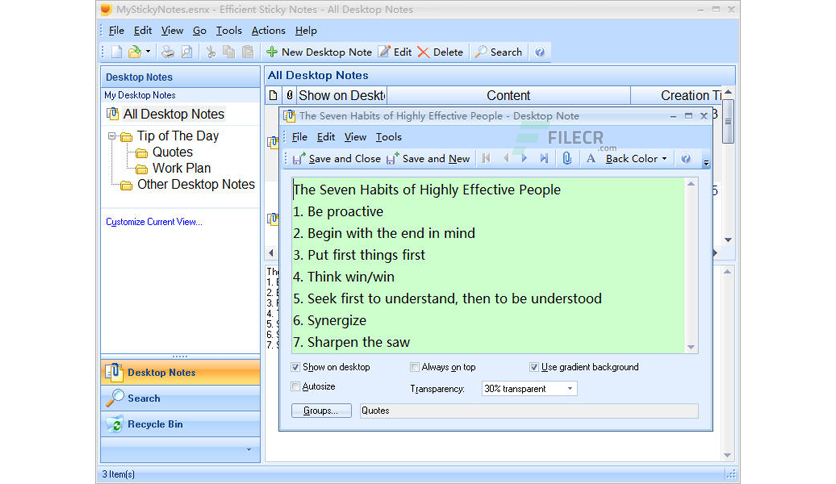
Task: Click Help icon in note window toolbar
Action: pos(686,158)
